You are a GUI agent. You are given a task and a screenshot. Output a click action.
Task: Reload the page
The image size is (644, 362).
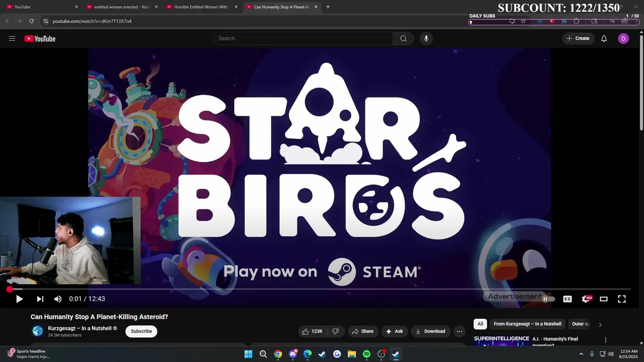(x=31, y=21)
